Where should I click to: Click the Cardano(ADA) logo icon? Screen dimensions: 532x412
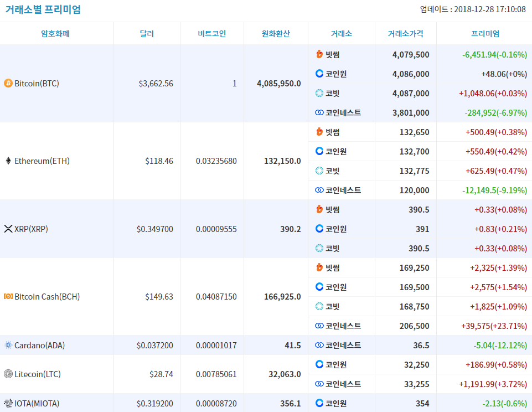point(8,345)
